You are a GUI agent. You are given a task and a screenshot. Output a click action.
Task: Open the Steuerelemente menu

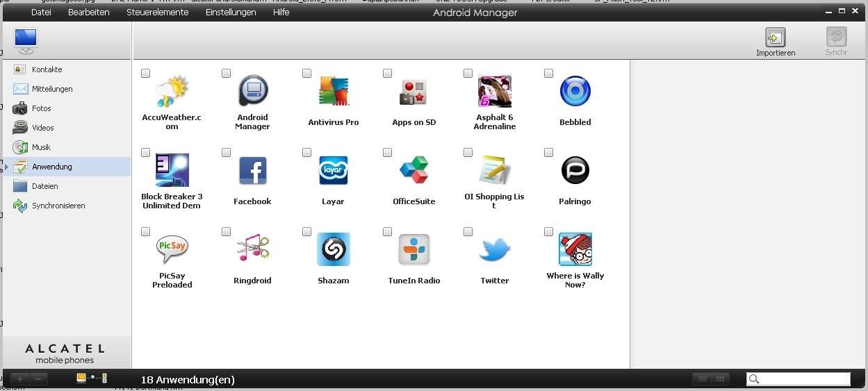157,12
